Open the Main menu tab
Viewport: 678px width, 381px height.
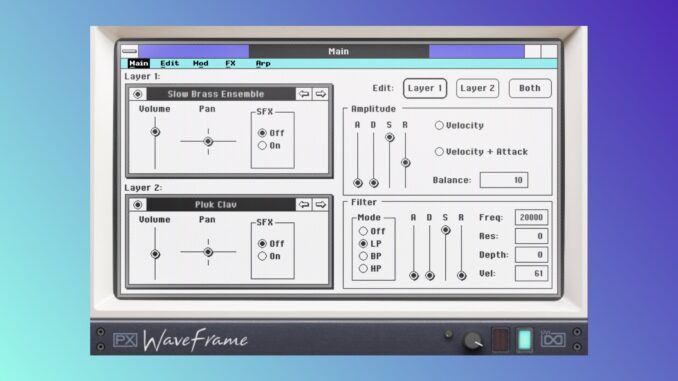point(138,64)
